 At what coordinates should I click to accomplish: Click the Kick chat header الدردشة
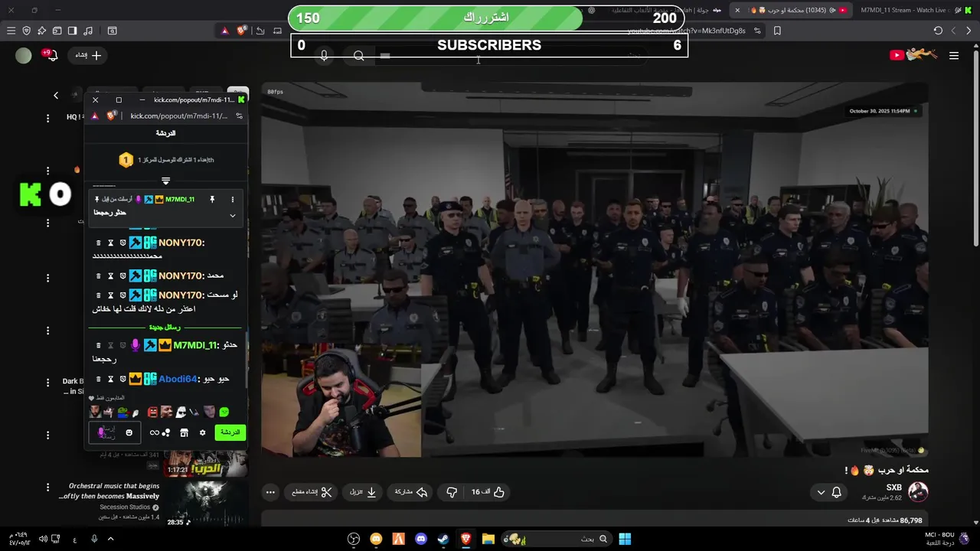point(165,133)
